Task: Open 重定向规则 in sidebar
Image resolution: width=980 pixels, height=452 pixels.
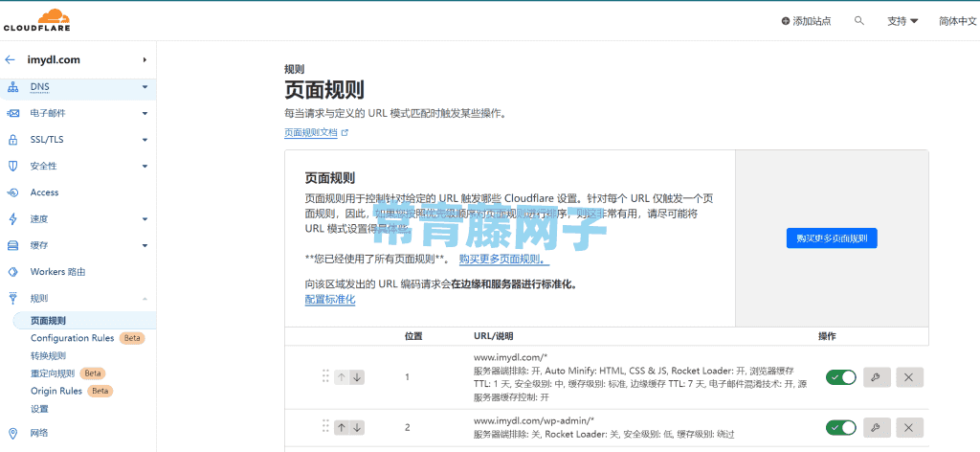Action: click(x=53, y=373)
